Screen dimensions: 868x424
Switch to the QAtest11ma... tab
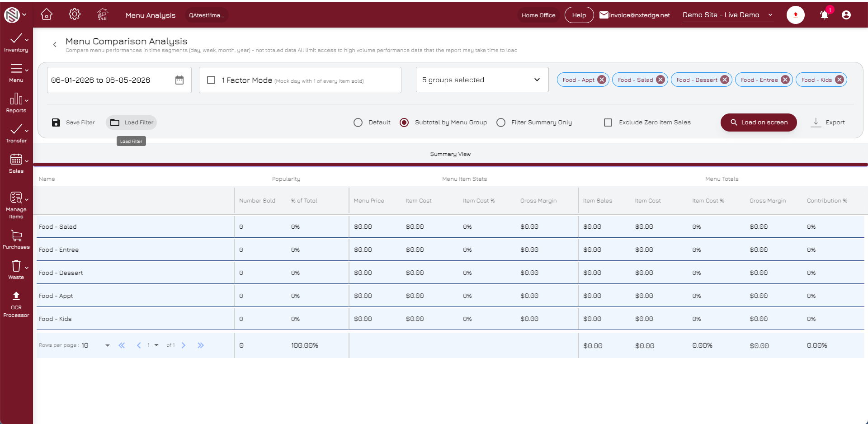pyautogui.click(x=207, y=15)
